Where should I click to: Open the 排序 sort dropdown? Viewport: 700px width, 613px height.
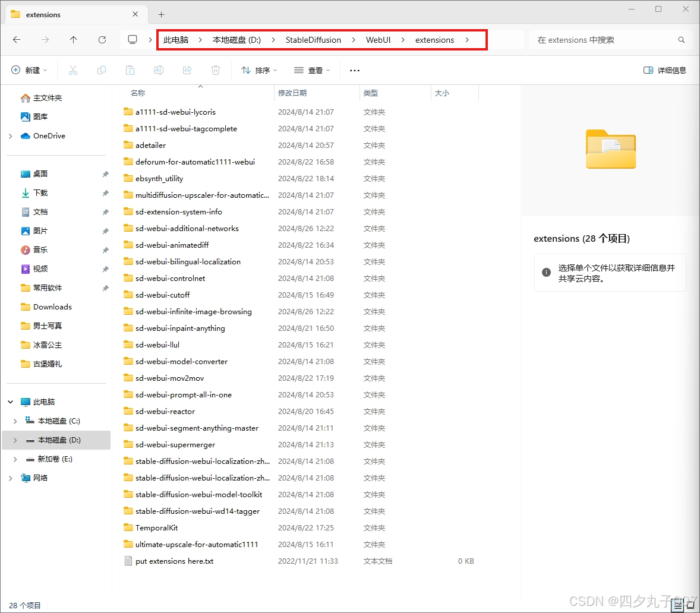click(x=259, y=70)
